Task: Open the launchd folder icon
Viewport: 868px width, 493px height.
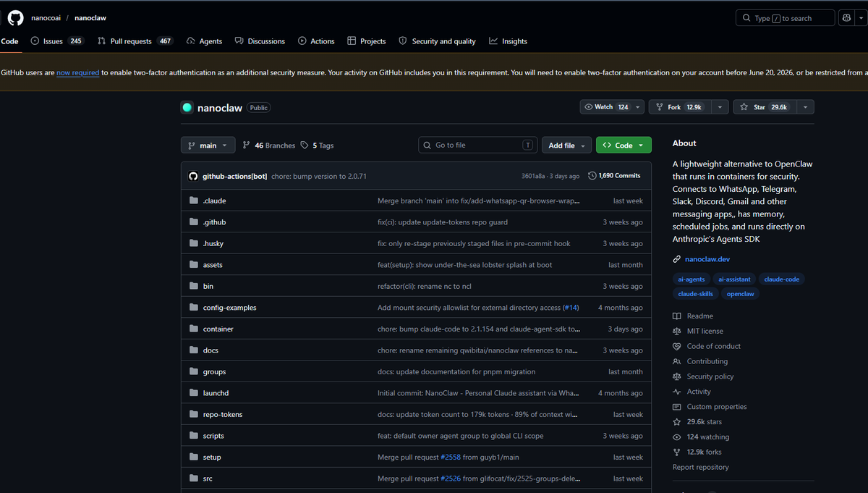Action: pos(194,393)
